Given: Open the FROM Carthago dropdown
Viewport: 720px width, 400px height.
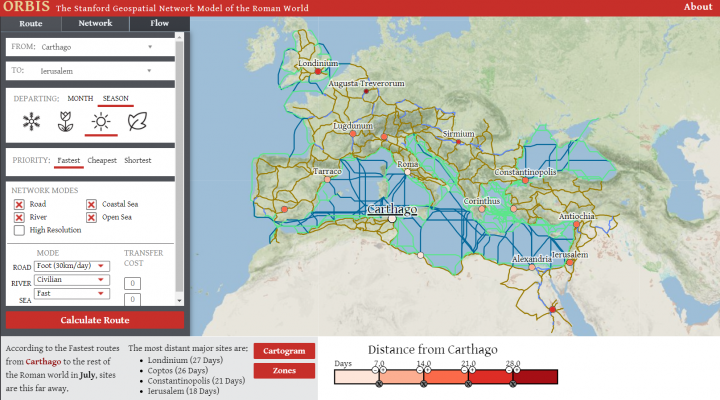Looking at the screenshot, I should (94, 47).
